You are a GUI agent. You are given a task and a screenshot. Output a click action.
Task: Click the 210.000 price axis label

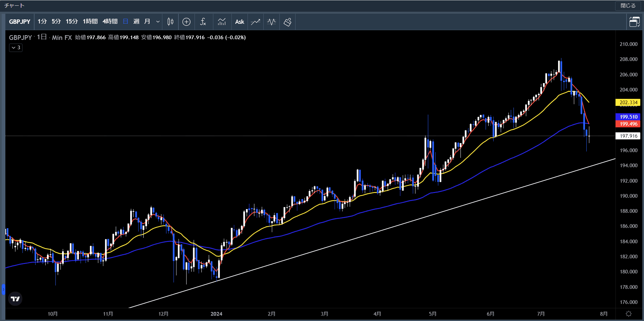pos(629,44)
